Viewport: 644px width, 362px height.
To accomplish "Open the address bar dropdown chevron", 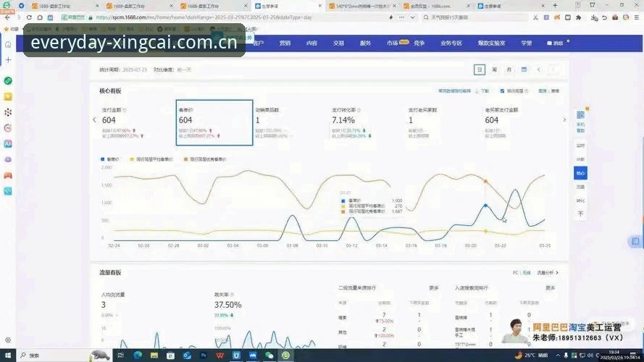I will click(412, 17).
